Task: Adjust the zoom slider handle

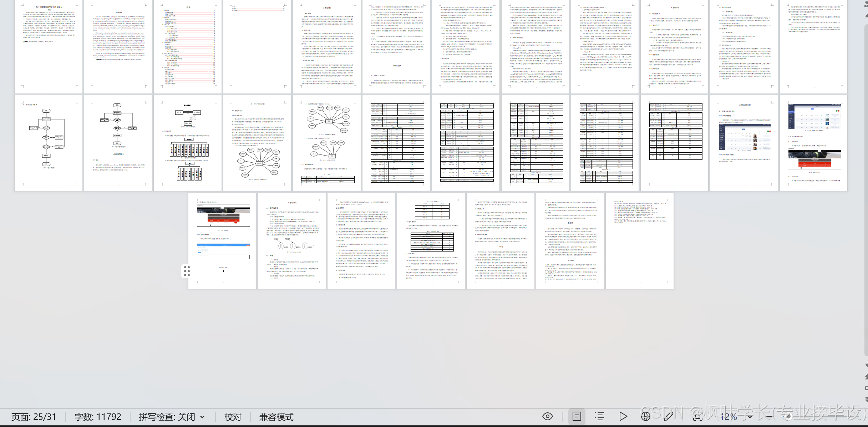Action: point(789,416)
